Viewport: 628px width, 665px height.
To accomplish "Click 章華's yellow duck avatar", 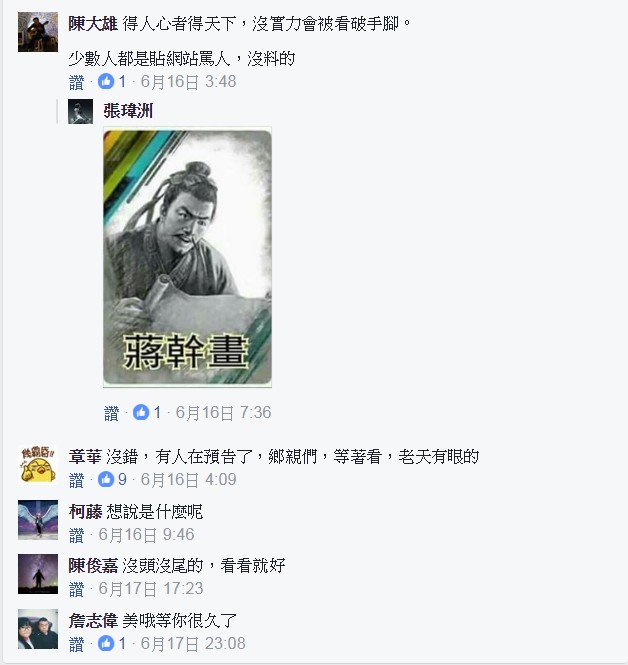I will (x=38, y=465).
